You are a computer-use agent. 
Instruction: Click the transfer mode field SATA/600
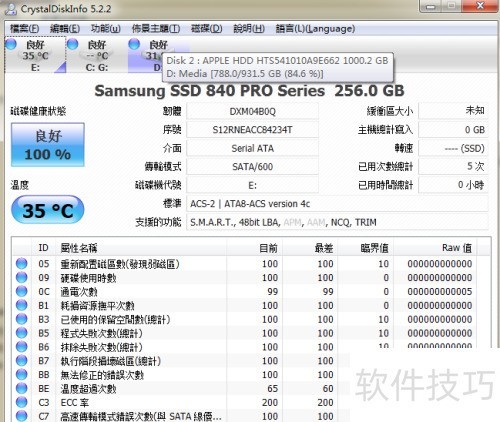point(252,167)
